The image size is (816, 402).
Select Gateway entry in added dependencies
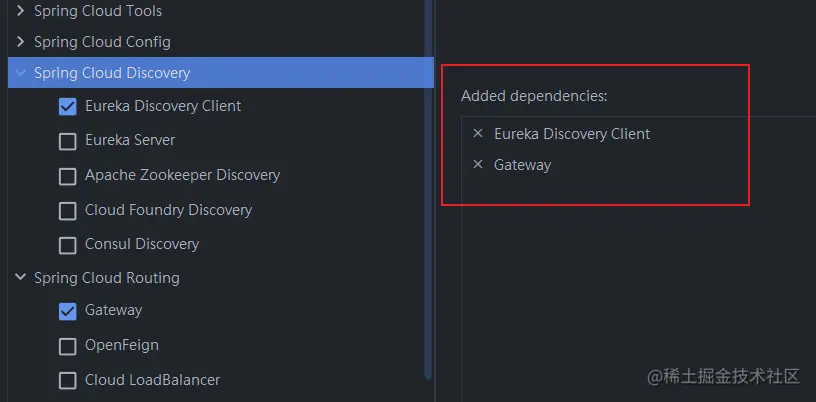522,165
